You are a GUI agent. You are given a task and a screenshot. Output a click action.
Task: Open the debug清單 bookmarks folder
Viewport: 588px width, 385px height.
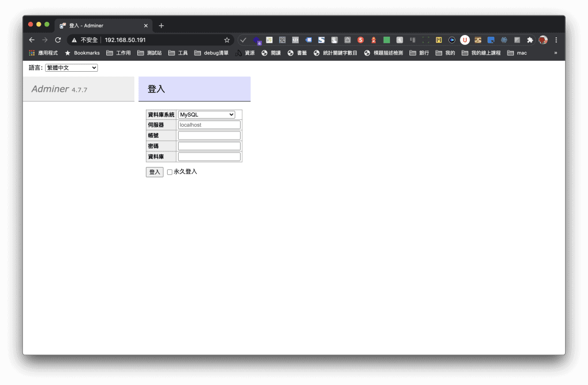211,53
